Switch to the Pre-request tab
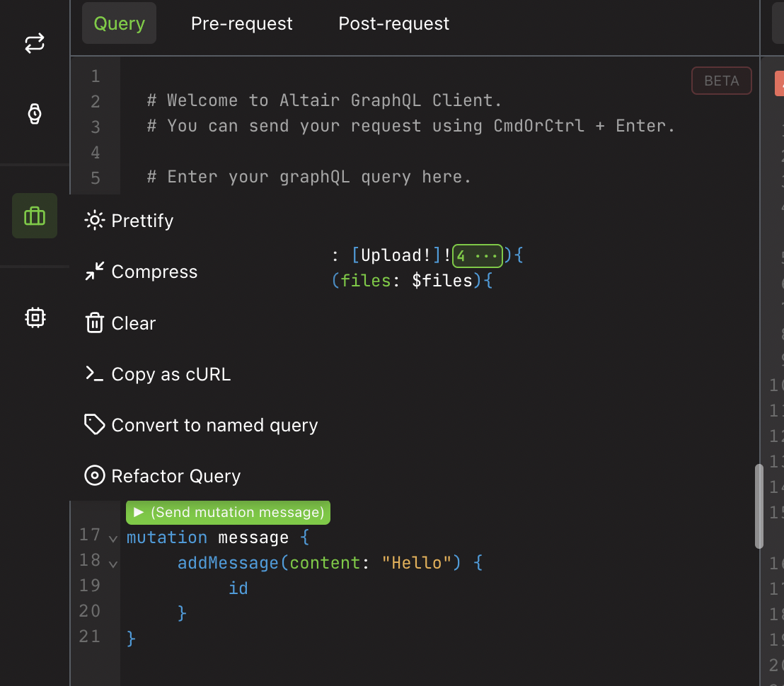Image resolution: width=784 pixels, height=686 pixels. point(241,23)
